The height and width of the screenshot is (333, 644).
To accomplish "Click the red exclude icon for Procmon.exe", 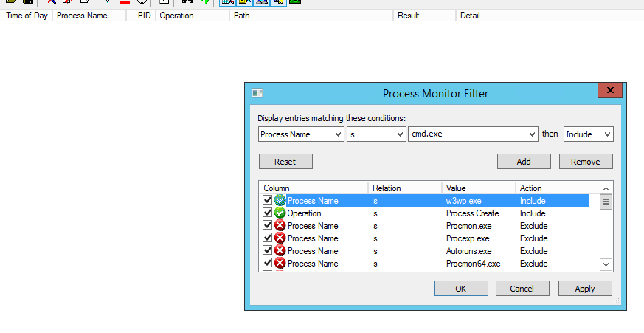I will click(280, 226).
